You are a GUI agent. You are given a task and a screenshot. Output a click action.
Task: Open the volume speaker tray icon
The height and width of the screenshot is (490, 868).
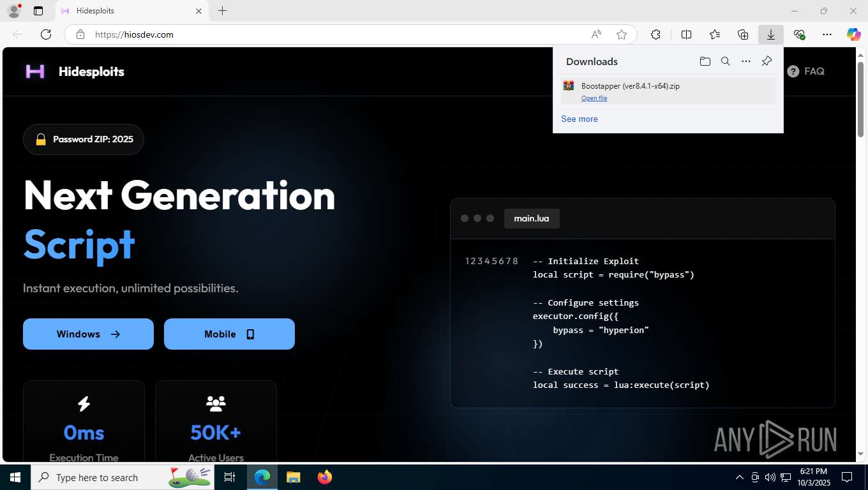coord(770,477)
